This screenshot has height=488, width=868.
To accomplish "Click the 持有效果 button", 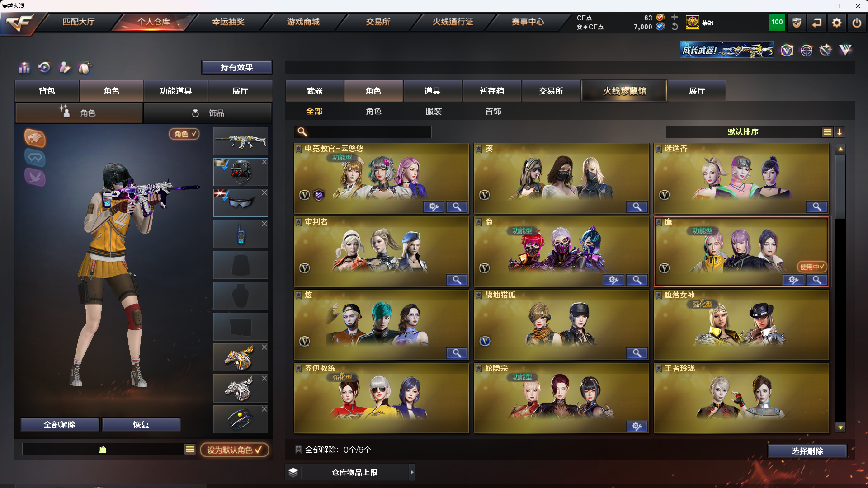I will point(237,67).
